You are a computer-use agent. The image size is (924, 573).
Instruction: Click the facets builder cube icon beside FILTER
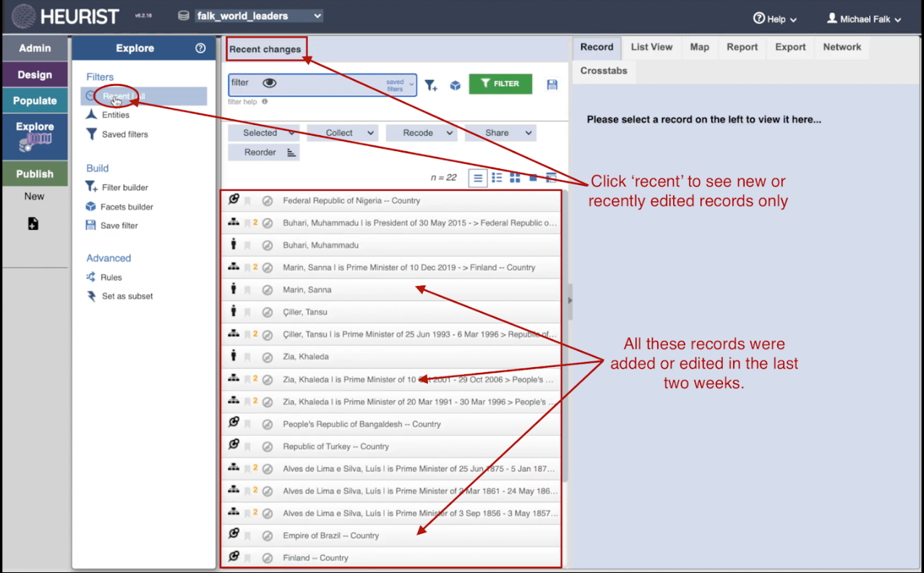point(455,85)
